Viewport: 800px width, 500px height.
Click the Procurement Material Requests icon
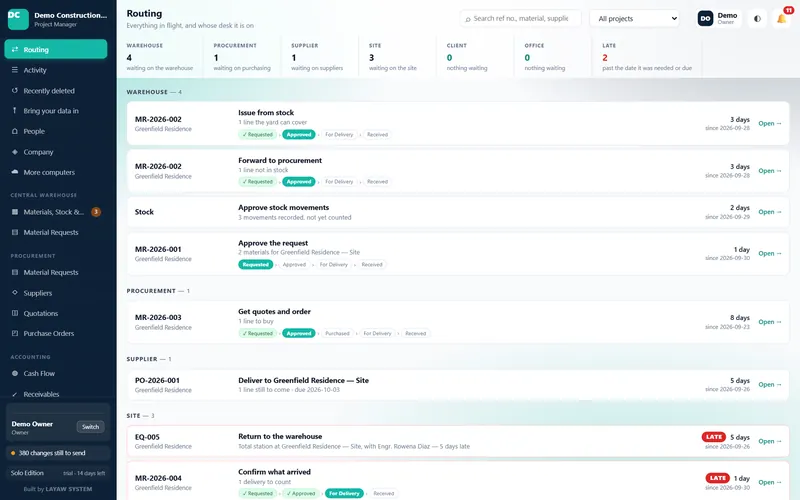click(15, 272)
